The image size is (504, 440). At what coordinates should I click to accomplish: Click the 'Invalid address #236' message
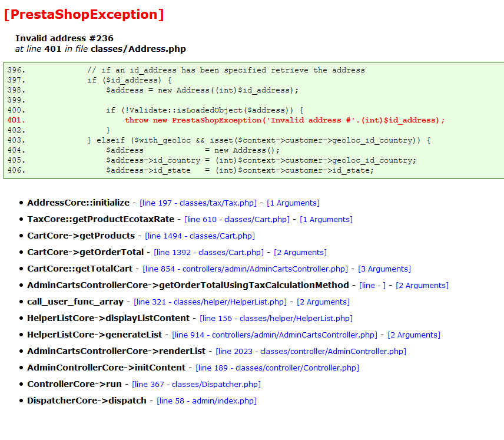pyautogui.click(x=64, y=38)
